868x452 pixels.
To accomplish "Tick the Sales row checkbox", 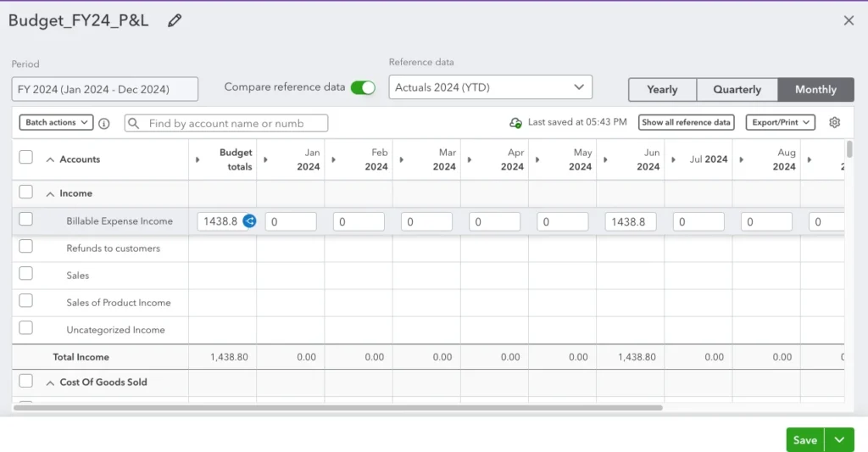I will click(25, 274).
